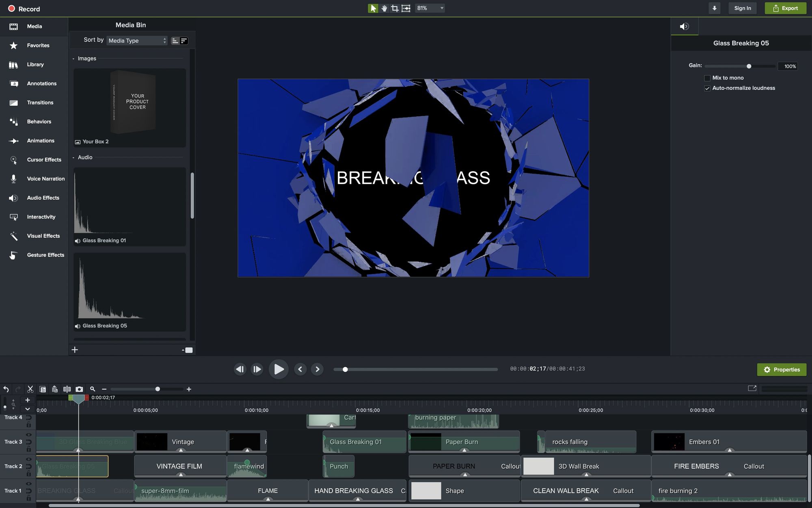Image resolution: width=812 pixels, height=508 pixels.
Task: Select the arrow Edit mode tool
Action: (x=373, y=8)
